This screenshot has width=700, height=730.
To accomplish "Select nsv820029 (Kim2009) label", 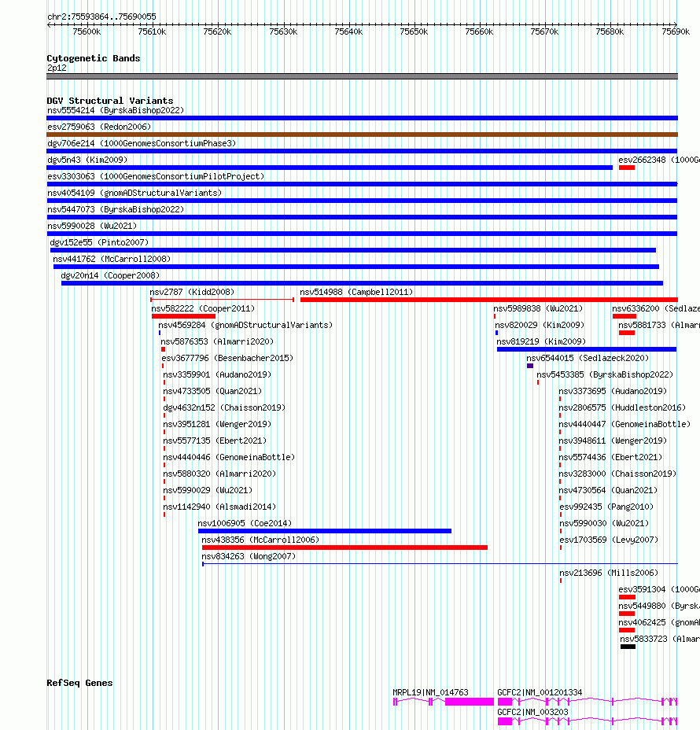I will coord(540,325).
